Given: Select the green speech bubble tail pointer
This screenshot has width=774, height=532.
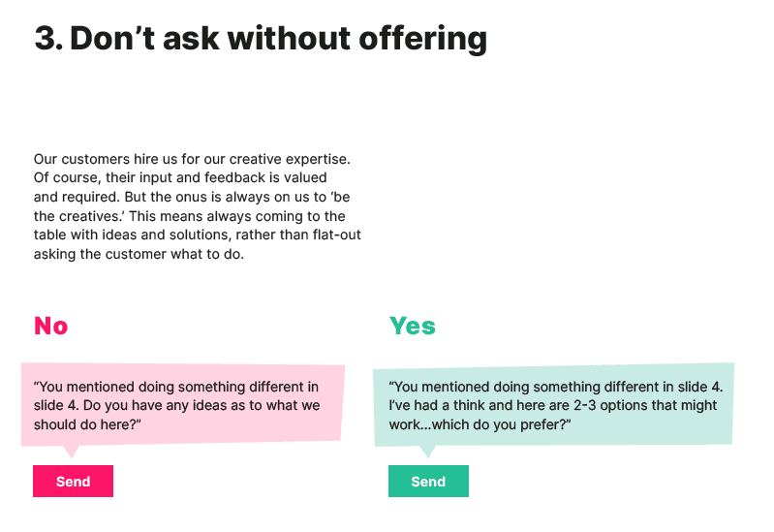Looking at the screenshot, I should click(x=427, y=452).
